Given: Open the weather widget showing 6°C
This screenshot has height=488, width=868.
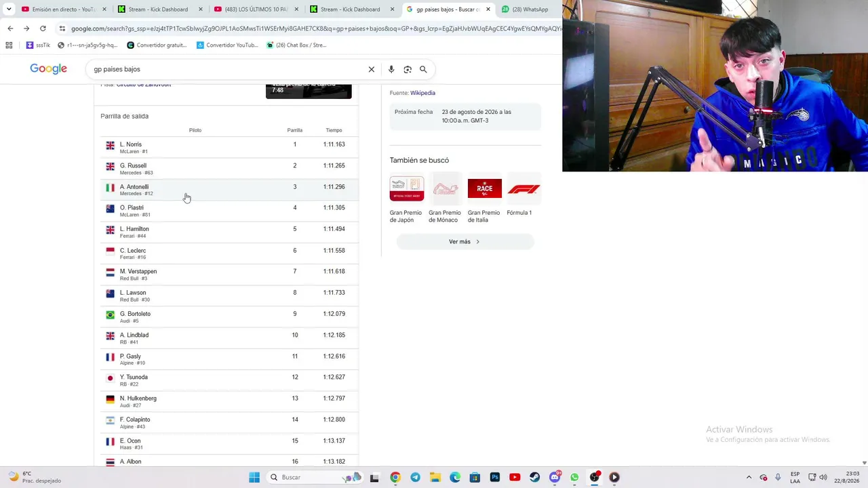Looking at the screenshot, I should [34, 477].
